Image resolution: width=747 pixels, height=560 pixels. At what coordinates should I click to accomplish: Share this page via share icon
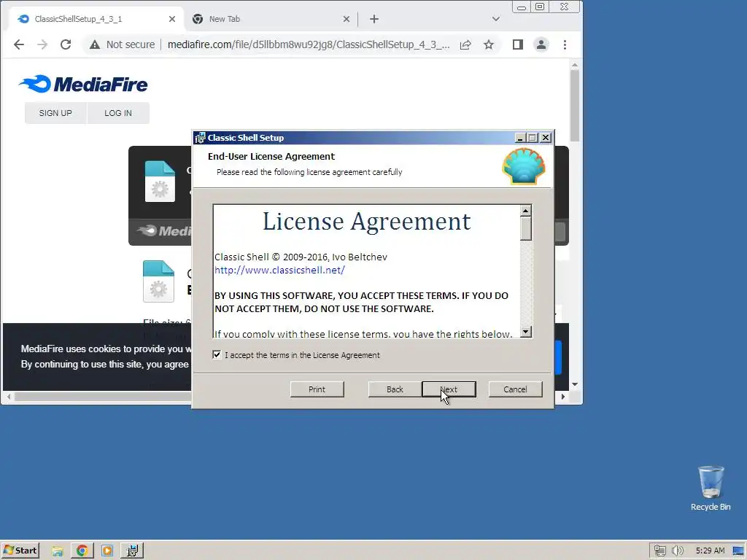465,44
